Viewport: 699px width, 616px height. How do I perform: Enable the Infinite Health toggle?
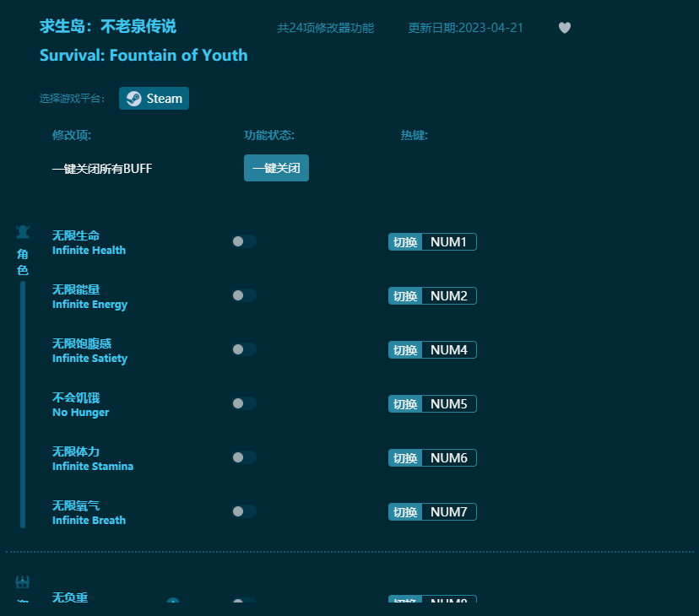coord(244,240)
